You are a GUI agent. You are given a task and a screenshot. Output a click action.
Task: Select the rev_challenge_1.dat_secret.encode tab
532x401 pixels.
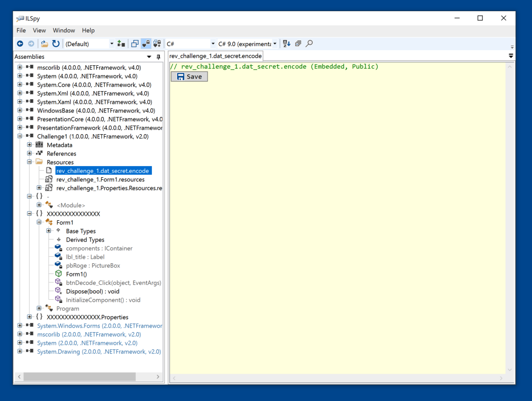coord(216,56)
